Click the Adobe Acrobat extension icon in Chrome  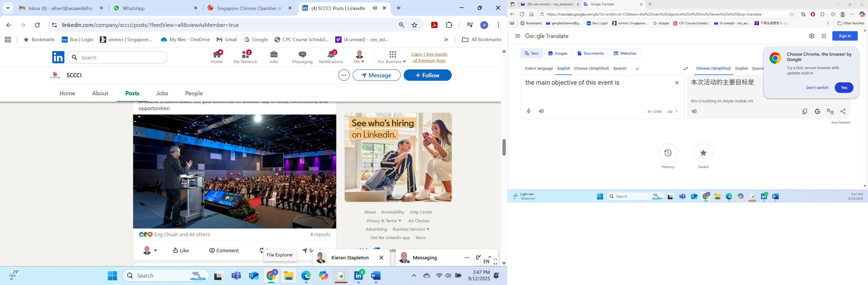click(434, 25)
